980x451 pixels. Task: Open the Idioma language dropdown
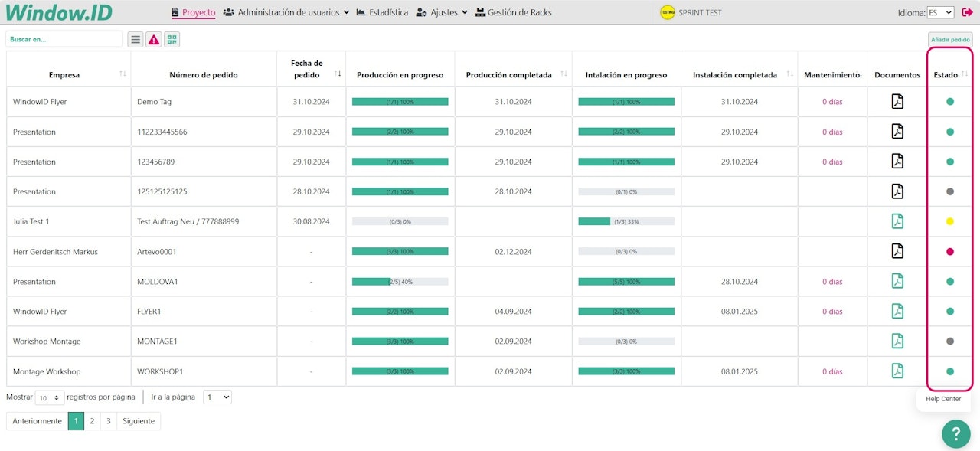coord(940,13)
